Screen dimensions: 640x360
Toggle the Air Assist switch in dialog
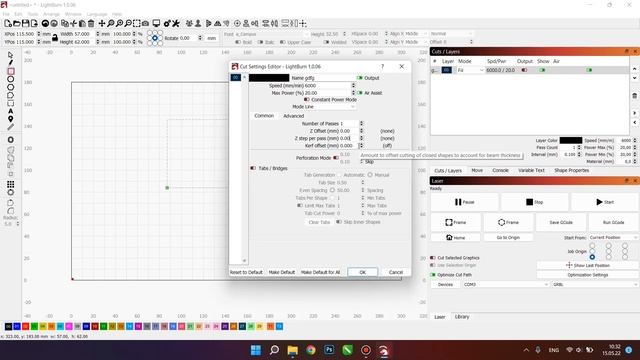(360, 93)
